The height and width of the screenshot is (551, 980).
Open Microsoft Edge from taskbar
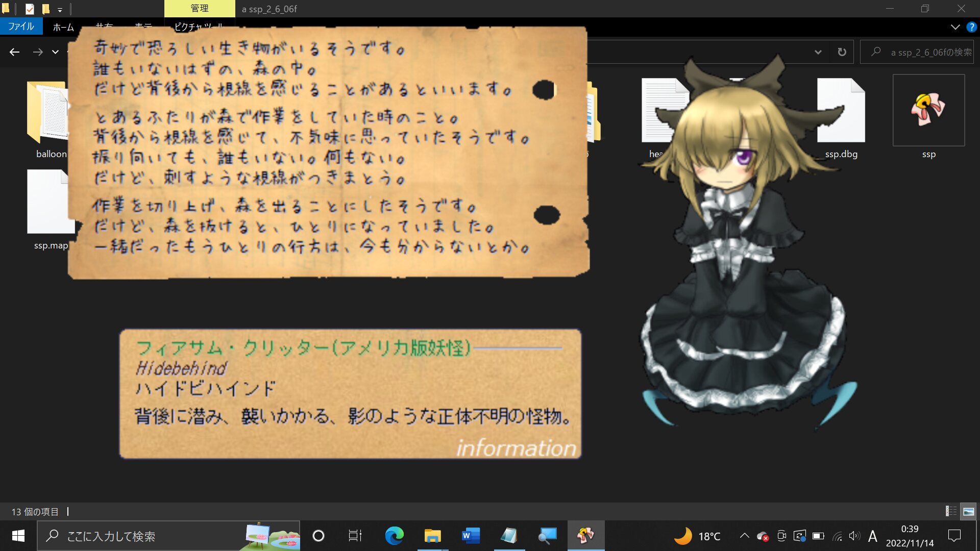click(x=394, y=536)
